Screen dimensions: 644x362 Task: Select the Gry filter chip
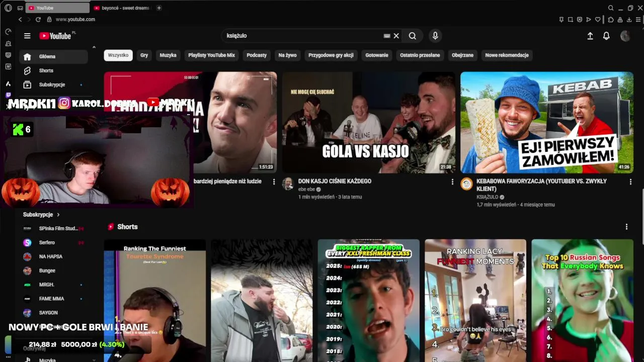click(x=144, y=55)
